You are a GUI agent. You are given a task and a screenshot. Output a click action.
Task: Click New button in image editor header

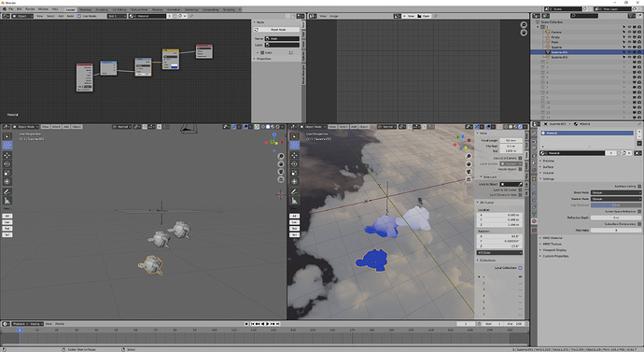(409, 16)
